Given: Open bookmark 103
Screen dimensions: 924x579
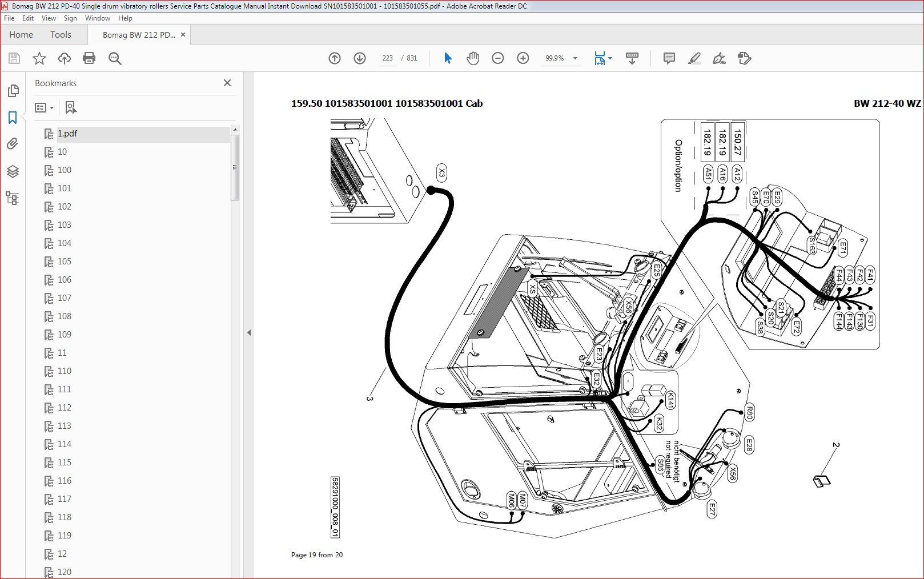Looking at the screenshot, I should (64, 225).
